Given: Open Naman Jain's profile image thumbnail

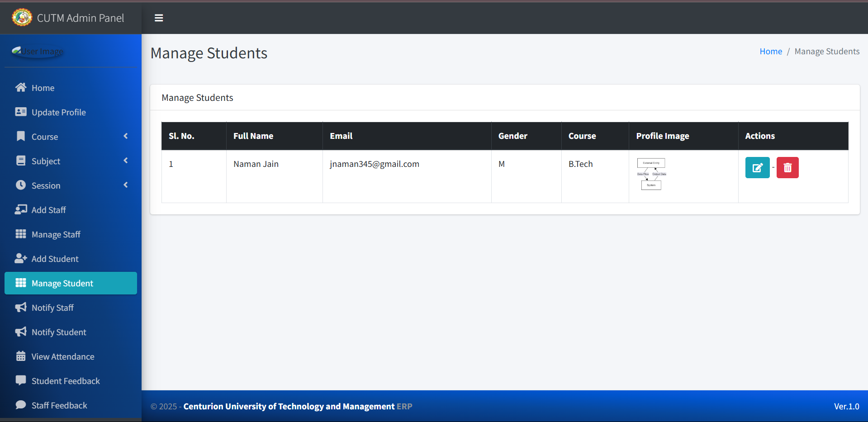Looking at the screenshot, I should (x=651, y=174).
